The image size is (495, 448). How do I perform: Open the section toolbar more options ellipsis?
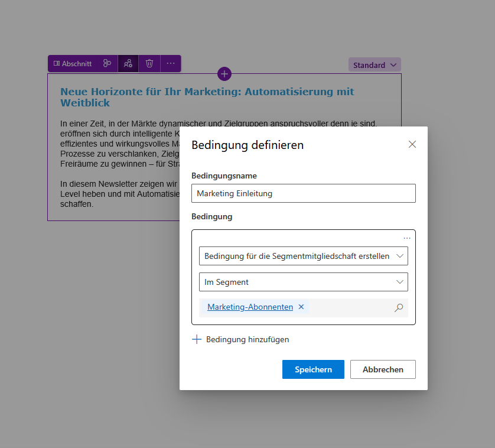[171, 63]
